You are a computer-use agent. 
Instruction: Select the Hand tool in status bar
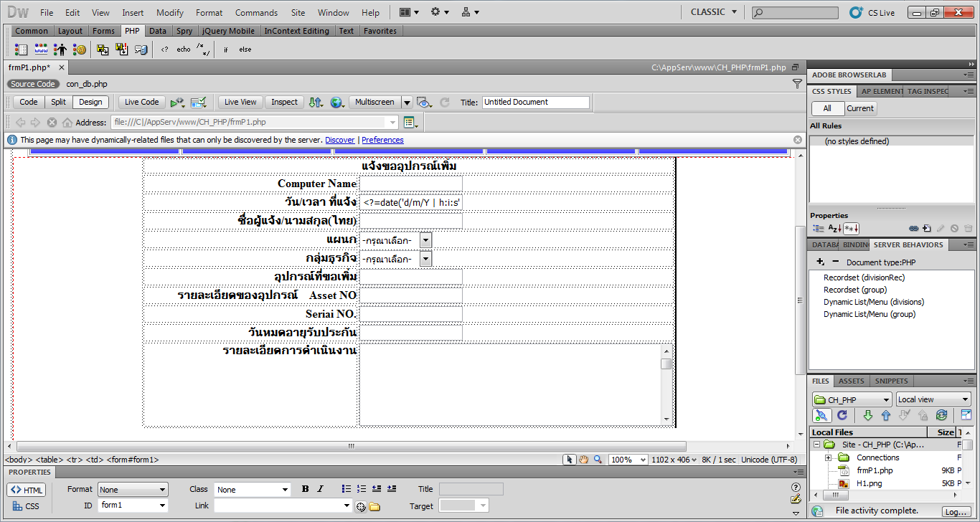(584, 460)
